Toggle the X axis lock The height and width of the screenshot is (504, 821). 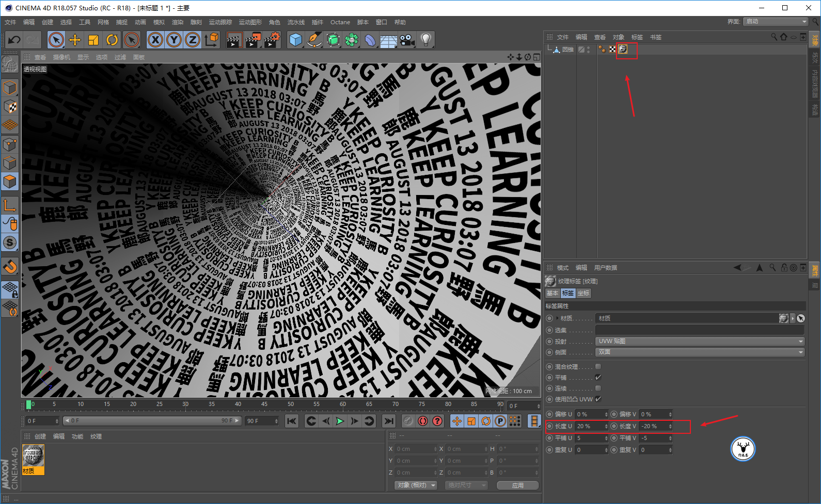tap(155, 40)
